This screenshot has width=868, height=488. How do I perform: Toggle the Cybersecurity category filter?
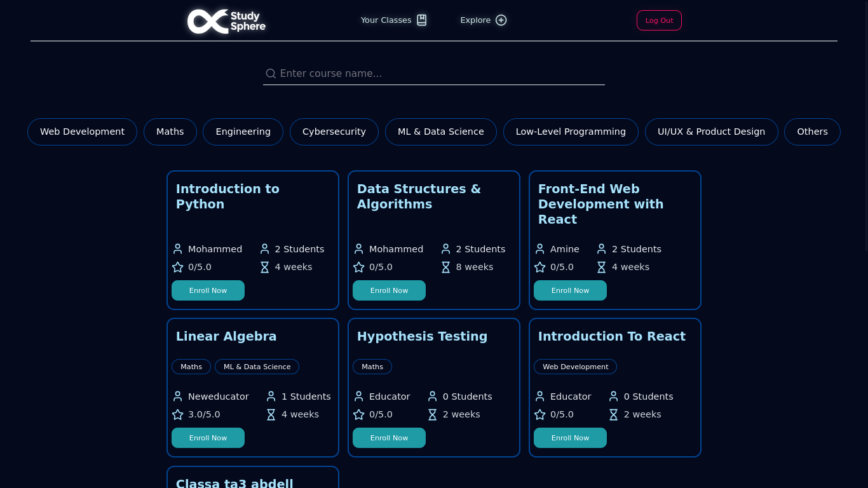[334, 132]
